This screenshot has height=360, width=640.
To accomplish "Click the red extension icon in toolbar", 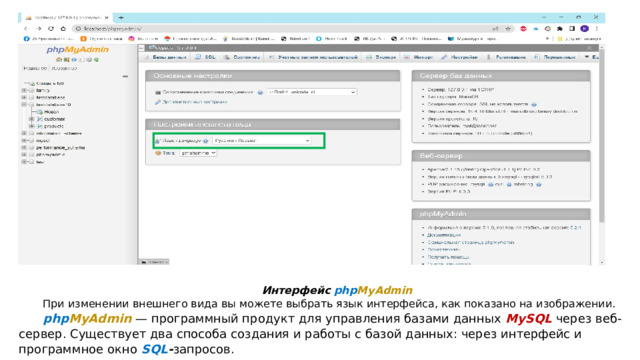I will point(523,29).
